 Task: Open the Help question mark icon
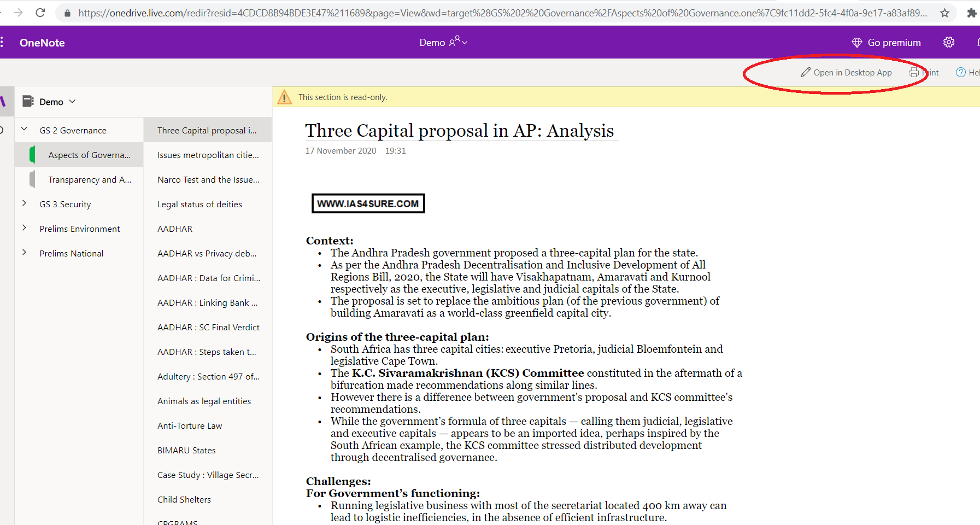click(x=960, y=73)
